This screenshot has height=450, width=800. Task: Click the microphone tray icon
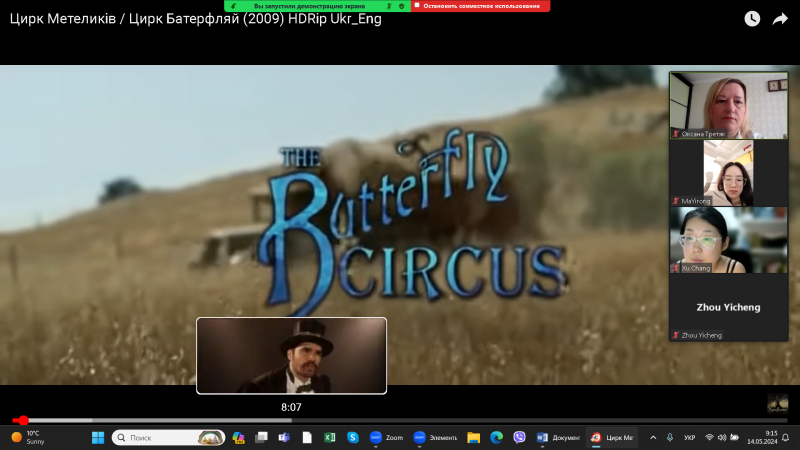[x=670, y=438]
